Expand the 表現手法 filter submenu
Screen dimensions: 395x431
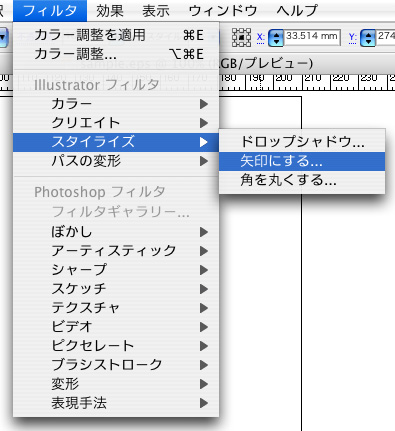point(116,403)
